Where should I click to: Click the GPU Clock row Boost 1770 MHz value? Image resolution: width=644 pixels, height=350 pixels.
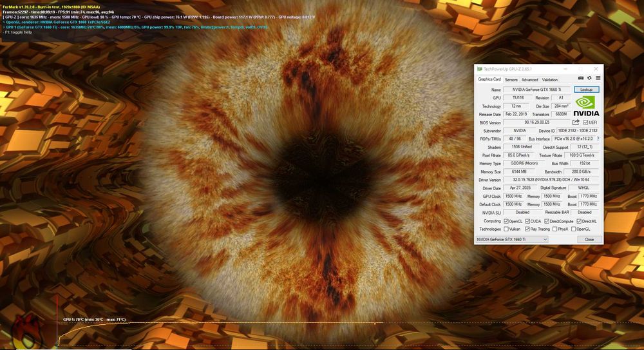click(589, 196)
